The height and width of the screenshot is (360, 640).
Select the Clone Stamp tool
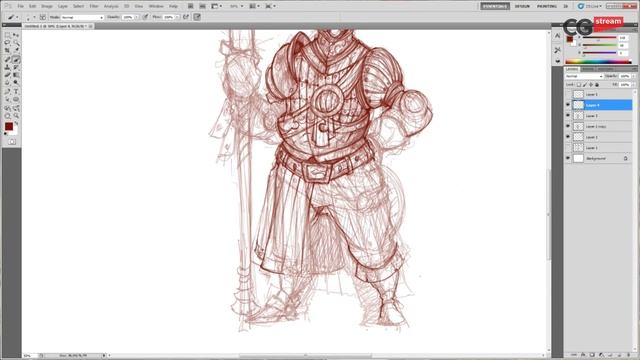pyautogui.click(x=7, y=67)
